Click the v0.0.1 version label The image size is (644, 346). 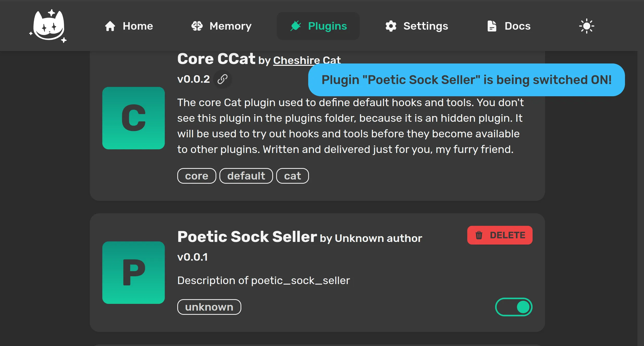click(192, 257)
